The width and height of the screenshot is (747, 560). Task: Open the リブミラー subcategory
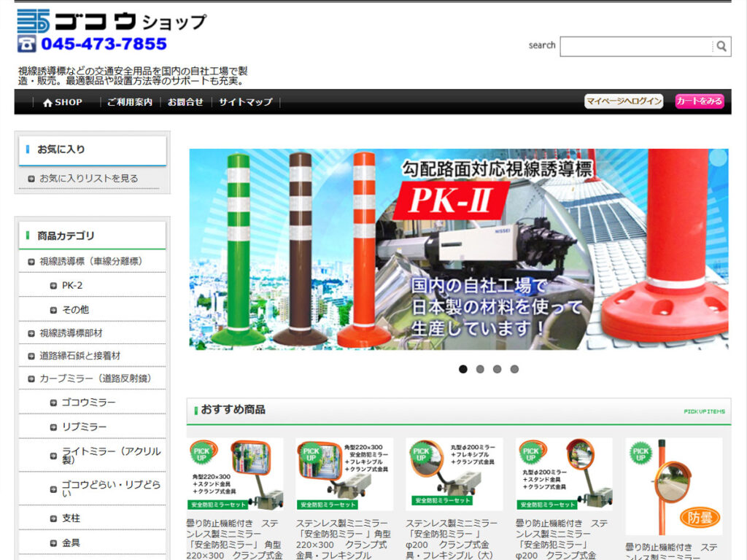(x=84, y=427)
